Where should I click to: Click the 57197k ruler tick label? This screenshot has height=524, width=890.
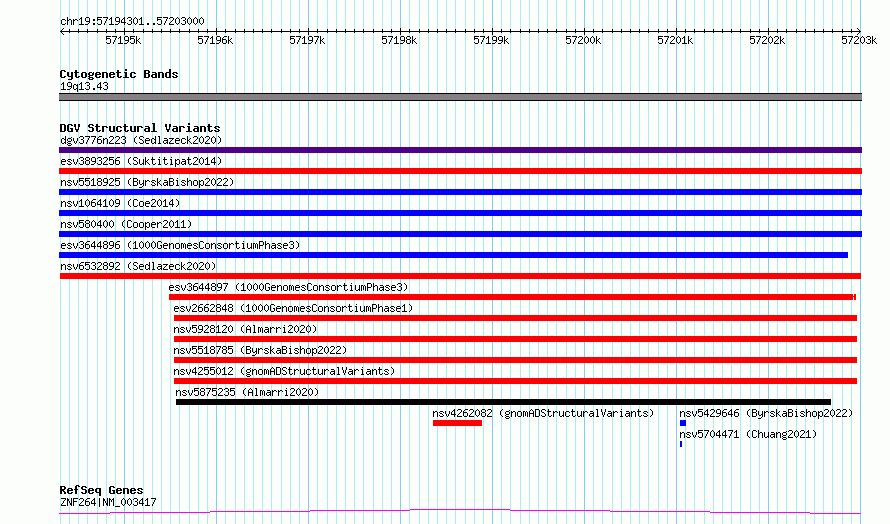[x=307, y=40]
